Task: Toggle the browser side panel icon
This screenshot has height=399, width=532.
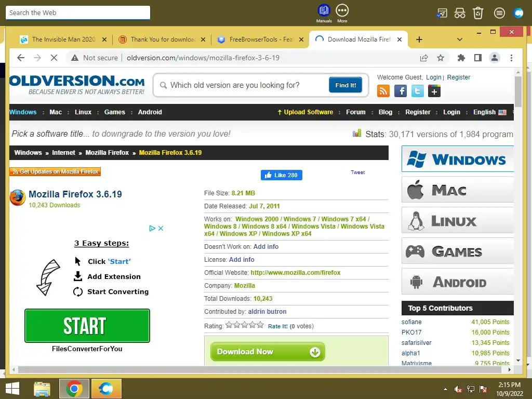Action: (x=478, y=58)
